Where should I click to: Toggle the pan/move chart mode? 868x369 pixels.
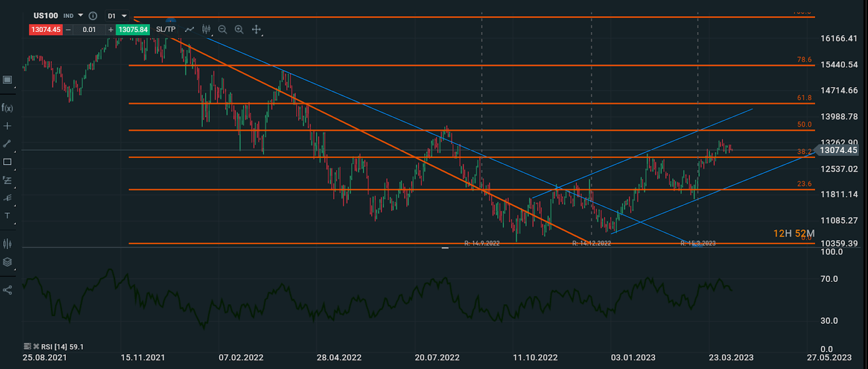256,29
